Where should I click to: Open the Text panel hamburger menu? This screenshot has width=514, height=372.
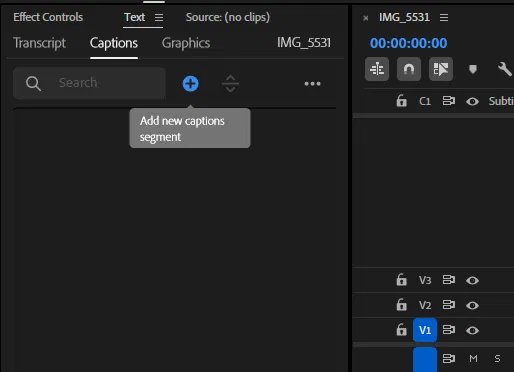click(x=159, y=17)
